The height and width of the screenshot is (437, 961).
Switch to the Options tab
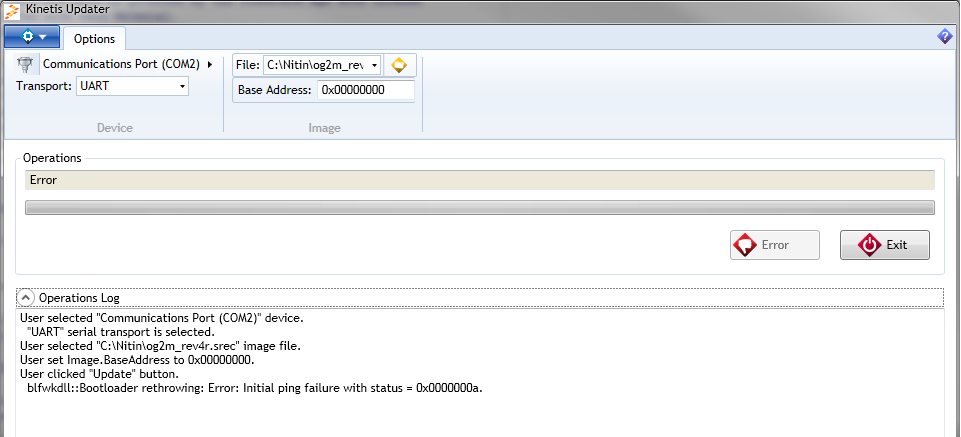(94, 39)
